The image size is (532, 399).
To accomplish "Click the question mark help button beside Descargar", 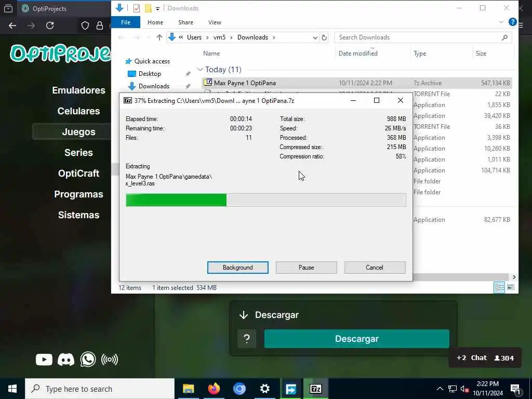I will pyautogui.click(x=247, y=339).
